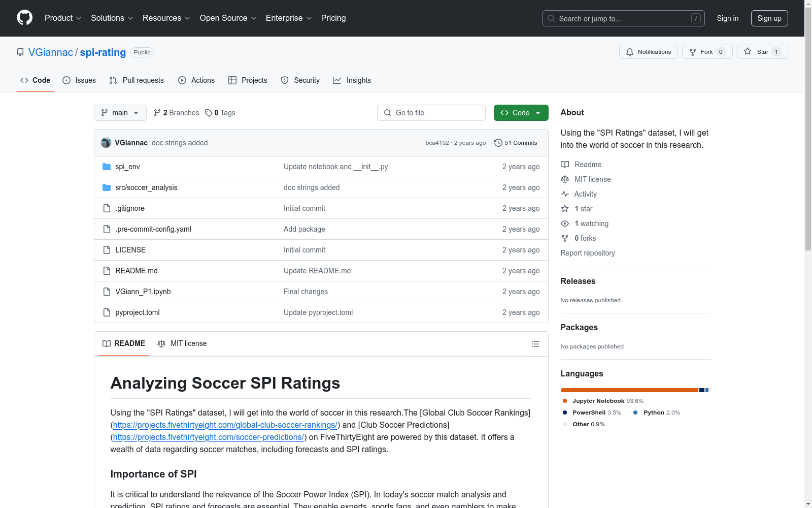Image resolution: width=812 pixels, height=508 pixels.
Task: Open the main branch selector dropdown
Action: click(120, 113)
